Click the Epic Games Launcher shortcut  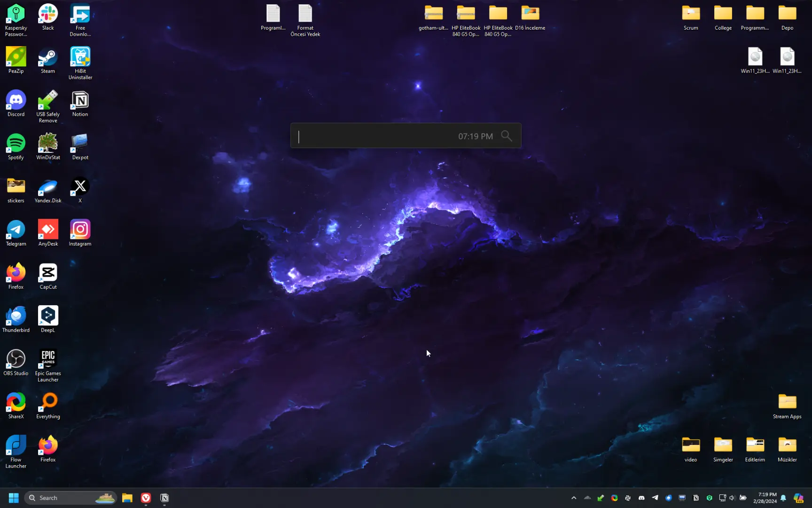point(48,366)
